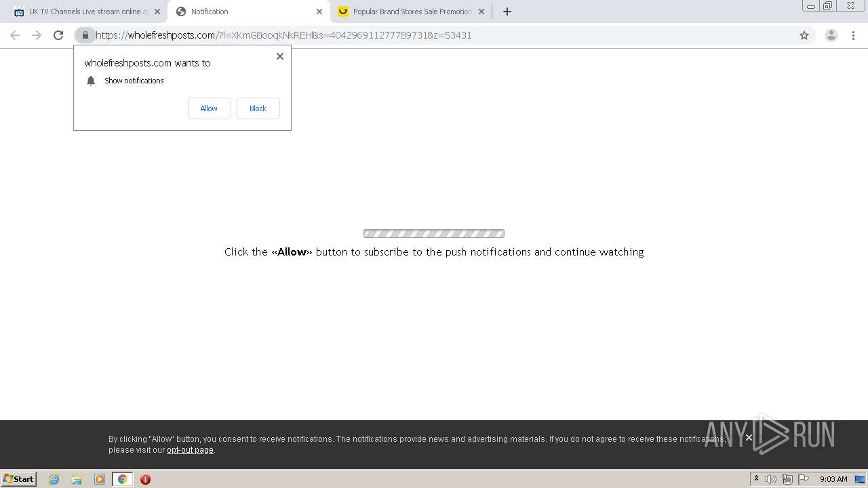Image resolution: width=868 pixels, height=488 pixels.
Task: Open Windows Media Player in taskbar
Action: tap(100, 479)
